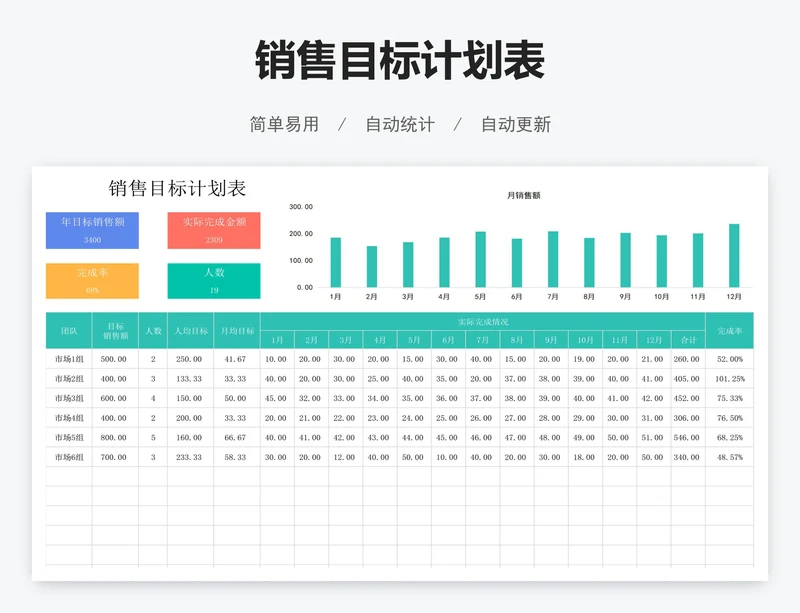Screen dimensions: 800x613
Task: Click the 700.00 target cell of 市场6组
Action: (x=114, y=457)
